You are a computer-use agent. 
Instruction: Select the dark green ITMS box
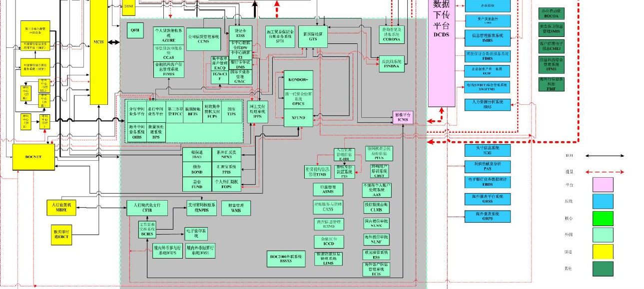[551, 66]
